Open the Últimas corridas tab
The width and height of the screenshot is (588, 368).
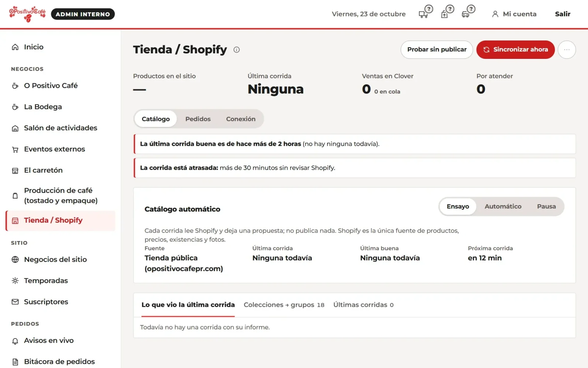363,305
